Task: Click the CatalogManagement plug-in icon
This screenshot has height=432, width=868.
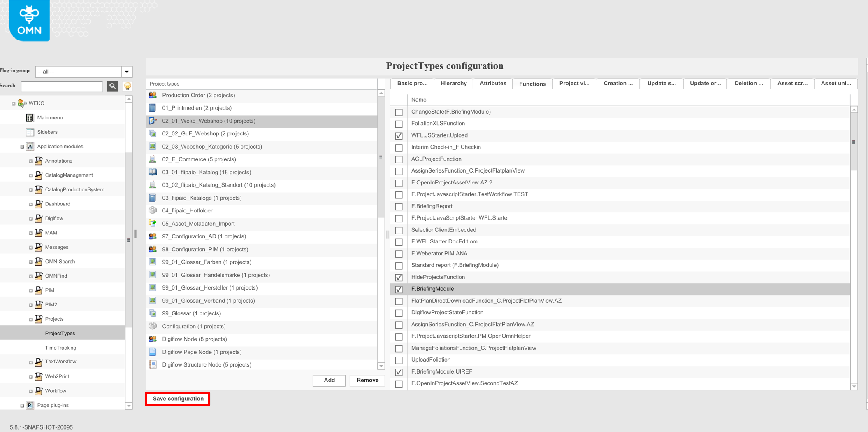Action: click(39, 175)
